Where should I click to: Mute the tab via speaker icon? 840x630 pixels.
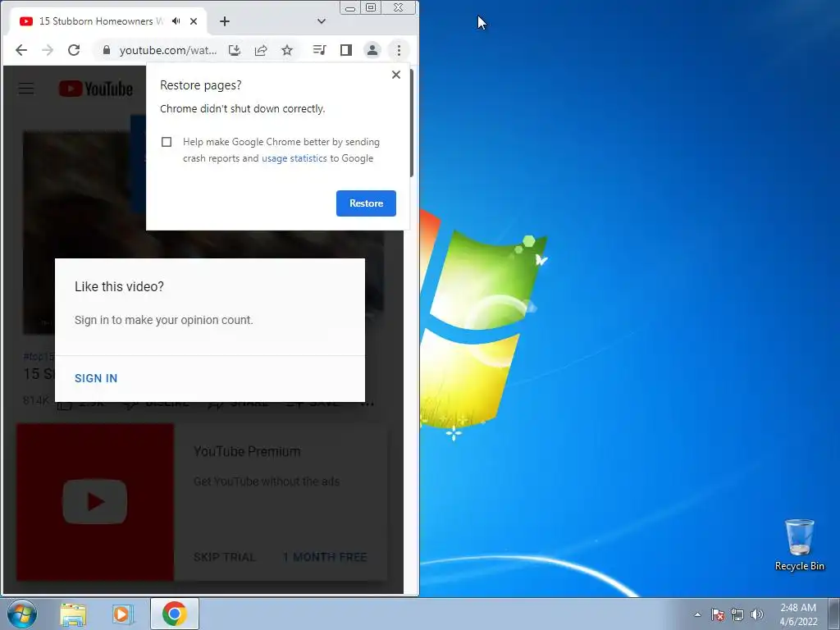coord(176,21)
